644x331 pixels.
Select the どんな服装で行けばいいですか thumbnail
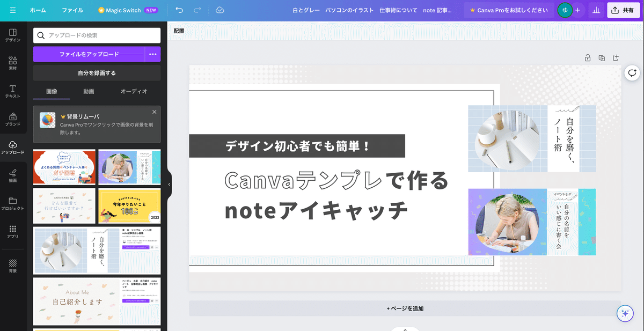pyautogui.click(x=64, y=205)
